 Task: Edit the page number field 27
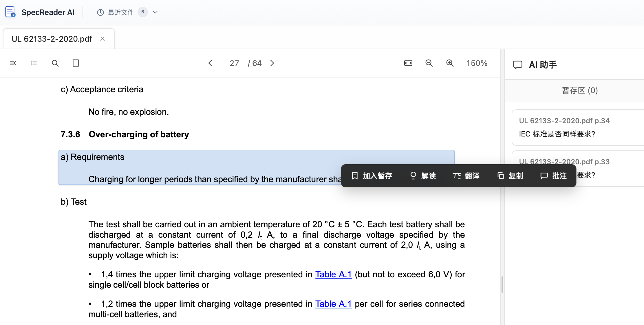(234, 63)
